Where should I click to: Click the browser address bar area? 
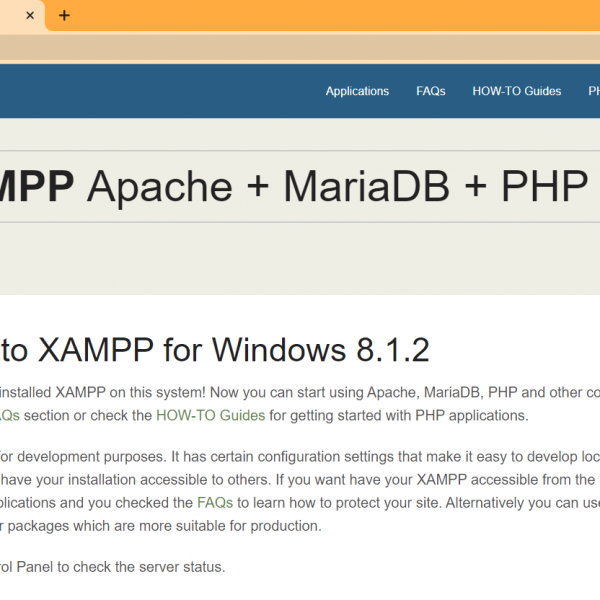[300, 47]
